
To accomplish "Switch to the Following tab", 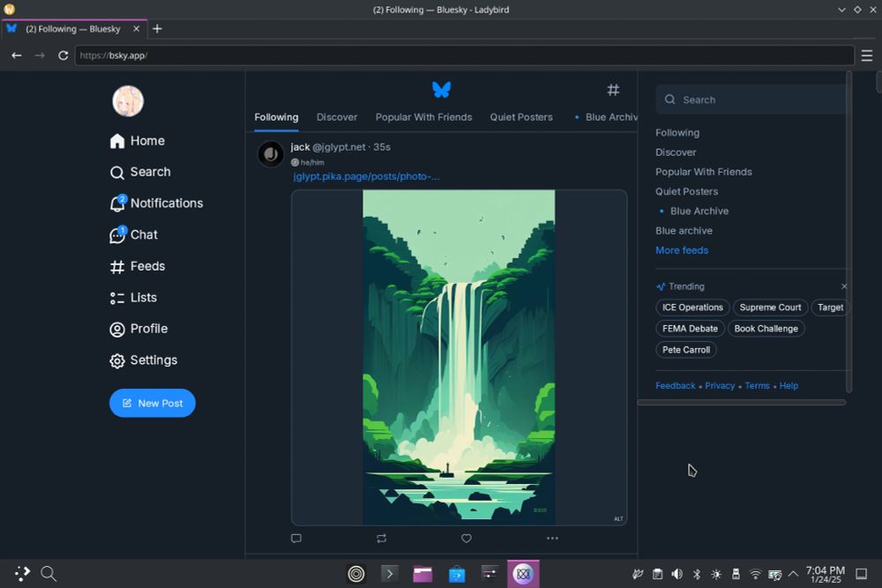I will [x=276, y=117].
